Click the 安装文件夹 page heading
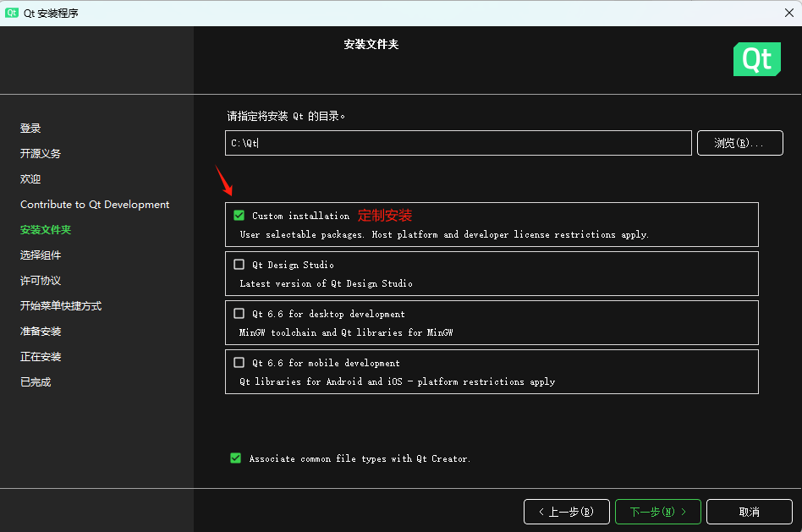 [371, 45]
